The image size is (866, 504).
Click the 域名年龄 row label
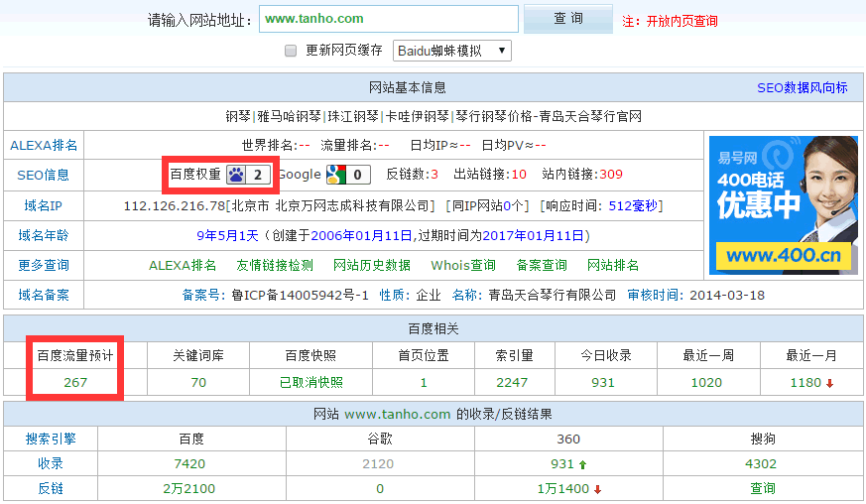coord(43,236)
